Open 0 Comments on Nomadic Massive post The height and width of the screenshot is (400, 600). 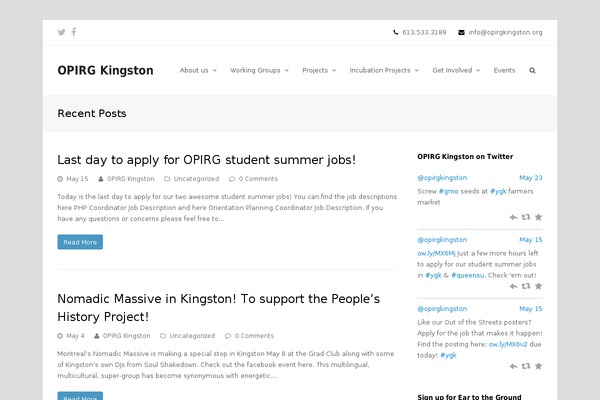coord(254,336)
